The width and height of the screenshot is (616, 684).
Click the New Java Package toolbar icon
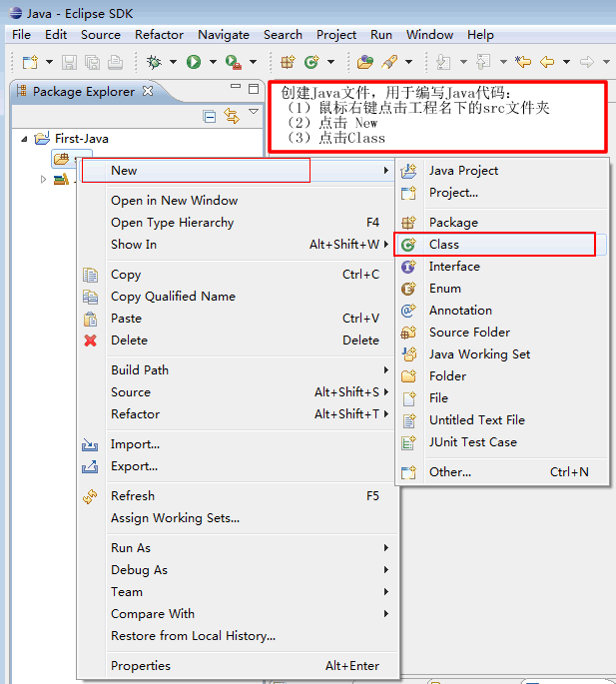click(x=288, y=62)
